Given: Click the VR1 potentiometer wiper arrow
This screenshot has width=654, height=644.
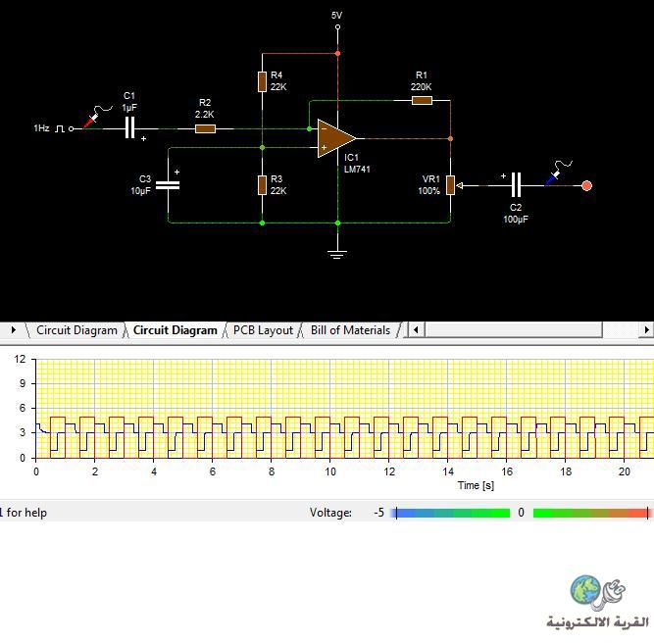Looking at the screenshot, I should tap(460, 185).
